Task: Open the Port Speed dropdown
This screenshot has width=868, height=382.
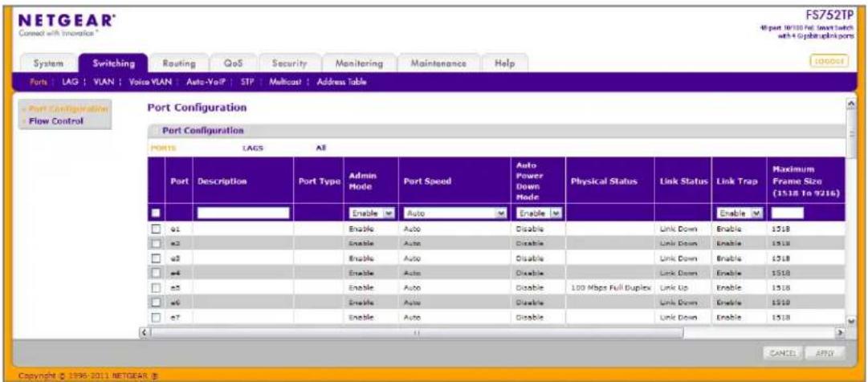Action: click(x=455, y=213)
